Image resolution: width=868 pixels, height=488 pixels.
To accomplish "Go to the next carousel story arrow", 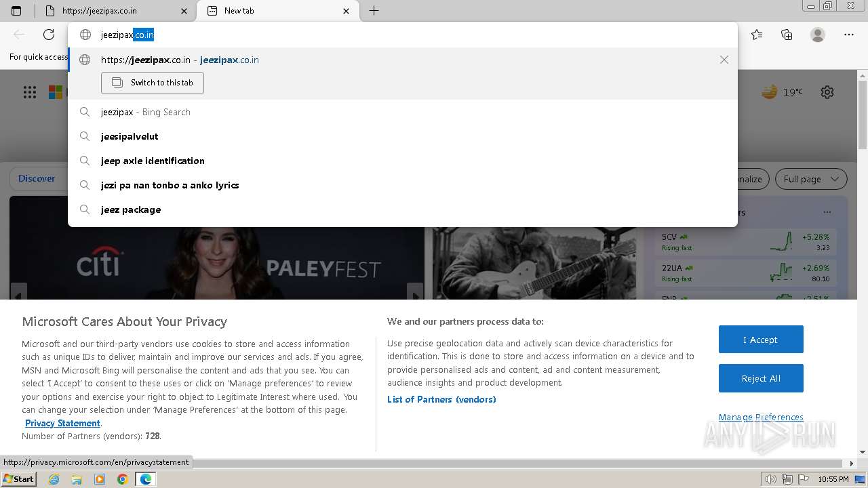I will click(415, 292).
